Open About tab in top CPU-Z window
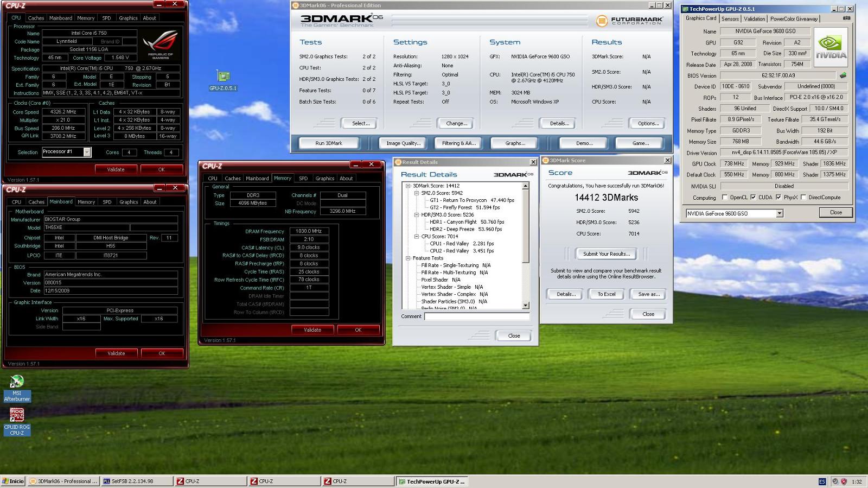 (x=149, y=18)
